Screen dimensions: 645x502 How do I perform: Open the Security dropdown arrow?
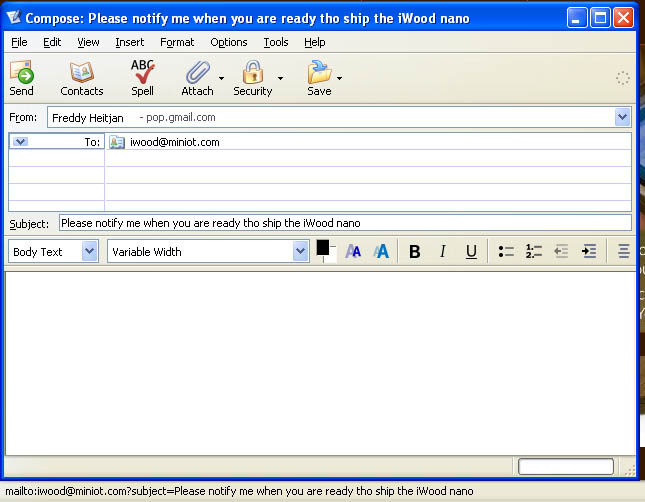coord(280,78)
